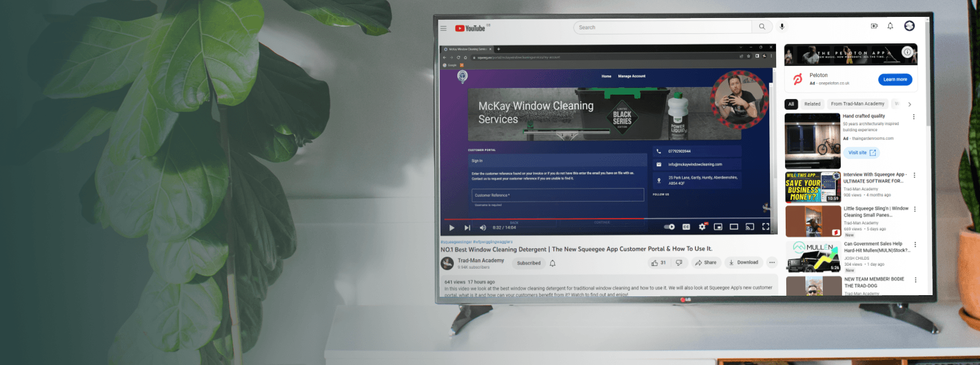Viewport: 980px width, 365px height.
Task: Open options for Interview With Squeegee App video
Action: tap(914, 176)
